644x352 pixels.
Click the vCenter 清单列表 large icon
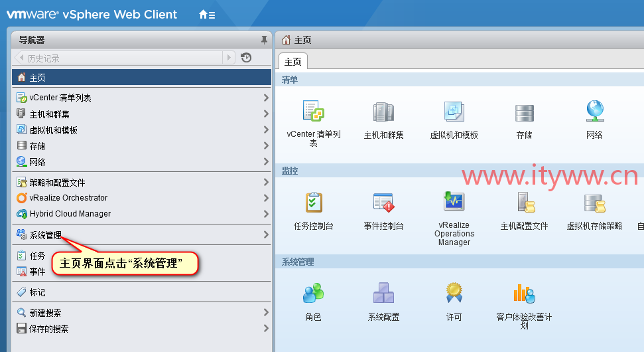tap(313, 111)
